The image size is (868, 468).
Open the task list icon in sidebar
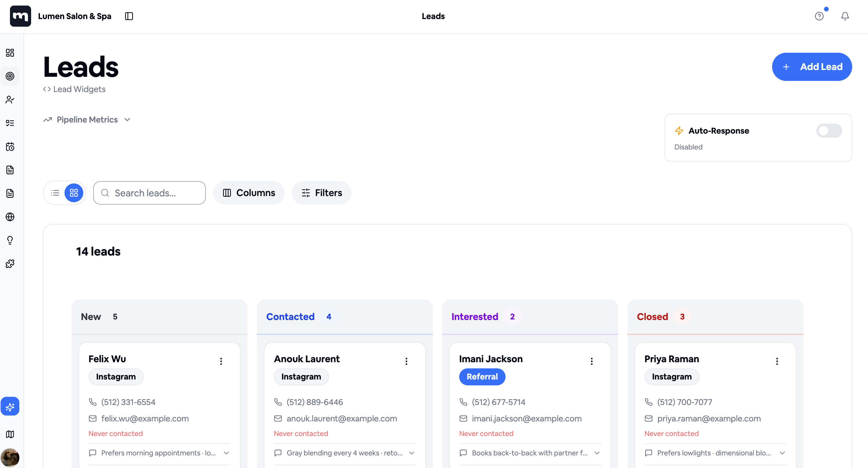click(10, 123)
